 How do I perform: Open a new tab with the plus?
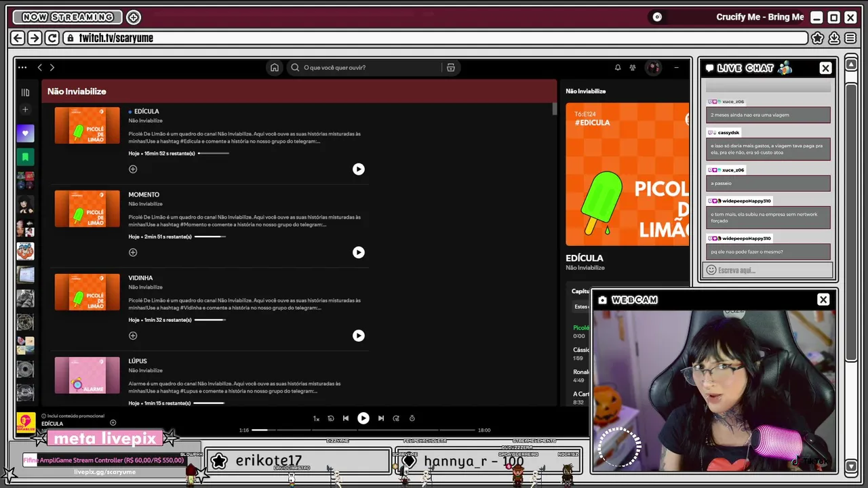point(134,17)
